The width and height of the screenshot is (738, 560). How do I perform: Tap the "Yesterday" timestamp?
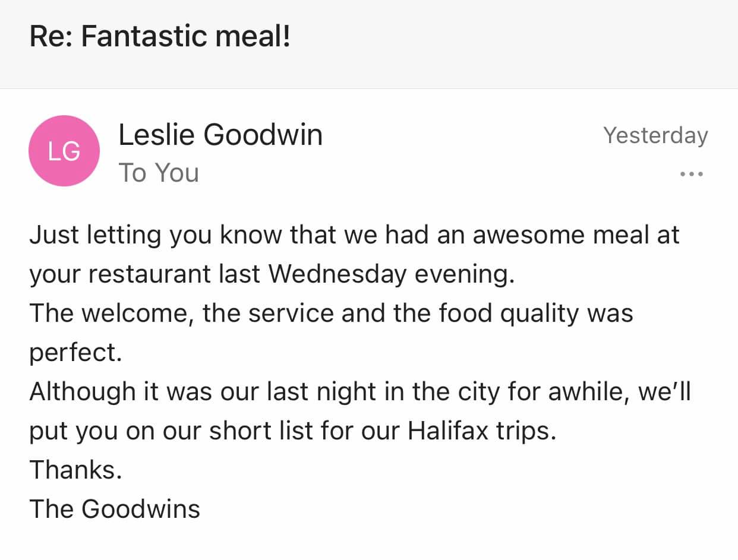pos(655,135)
